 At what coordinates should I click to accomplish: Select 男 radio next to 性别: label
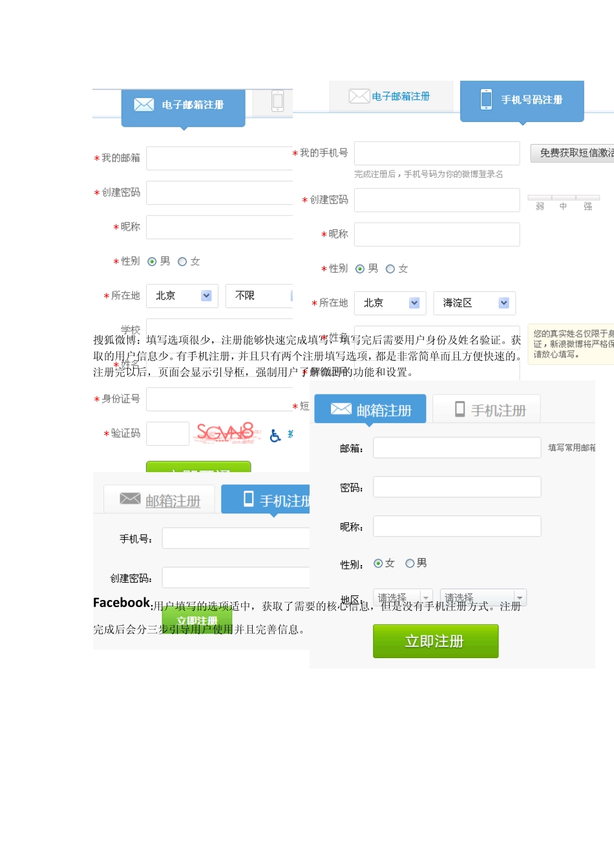[x=410, y=563]
